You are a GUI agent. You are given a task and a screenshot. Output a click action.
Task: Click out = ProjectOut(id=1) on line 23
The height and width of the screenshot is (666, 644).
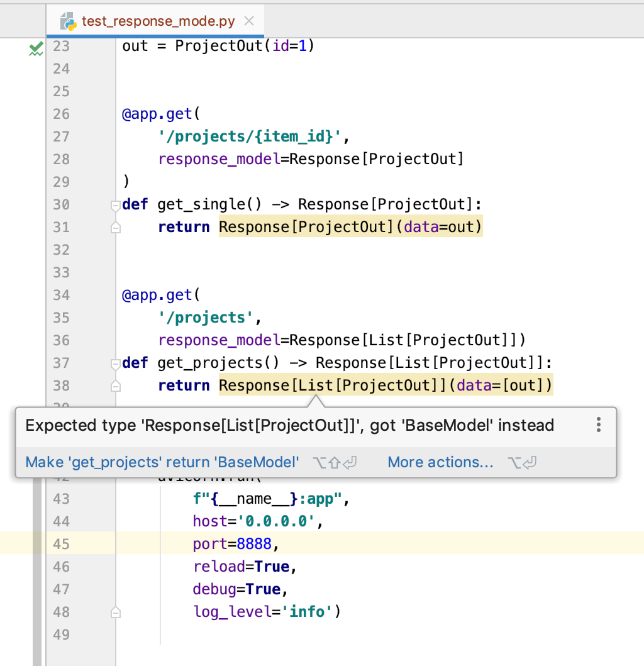click(218, 46)
